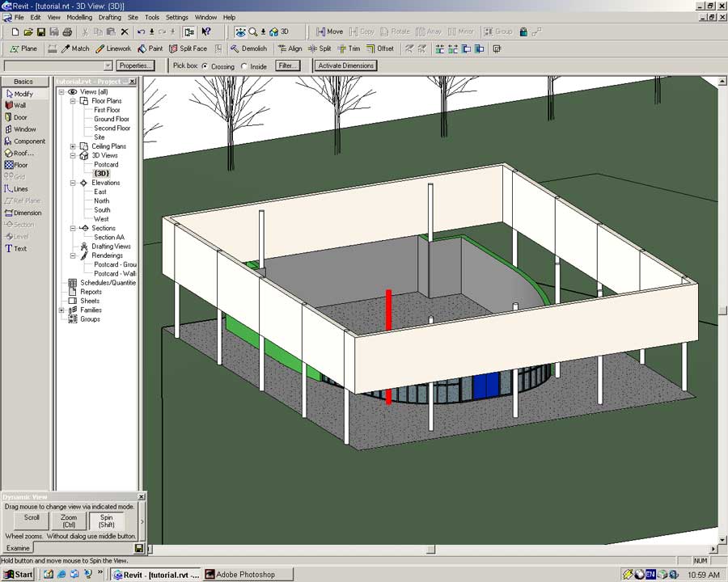Image resolution: width=728 pixels, height=582 pixels.
Task: Click the What's This help cursor icon
Action: 206,32
